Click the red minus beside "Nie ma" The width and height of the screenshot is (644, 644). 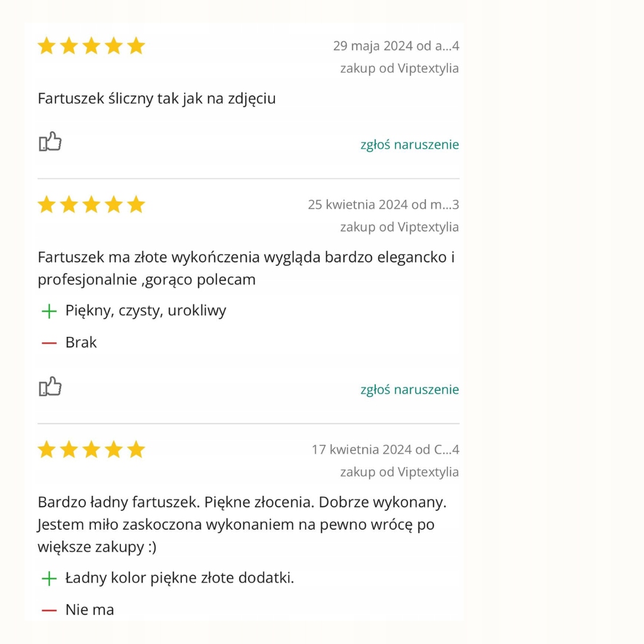49,610
